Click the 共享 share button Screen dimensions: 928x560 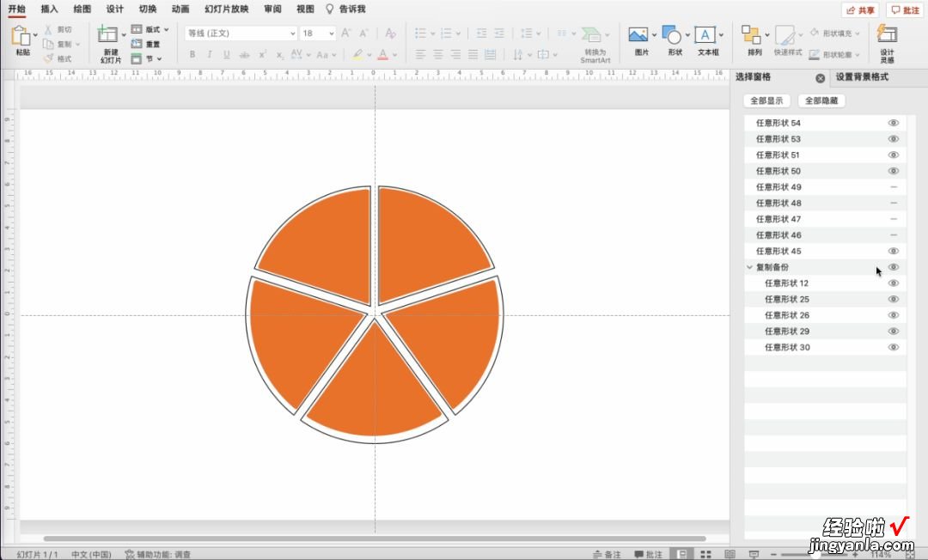[860, 10]
